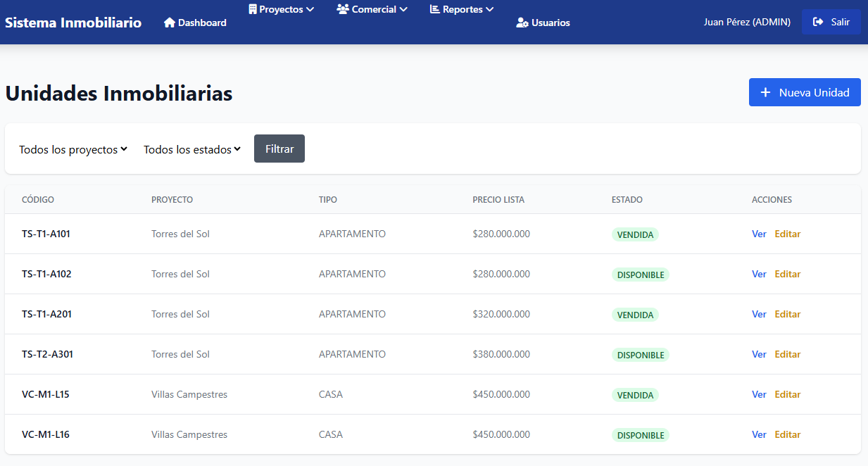Open the Todos los estados filter
Viewport: 868px width, 466px height.
(192, 149)
